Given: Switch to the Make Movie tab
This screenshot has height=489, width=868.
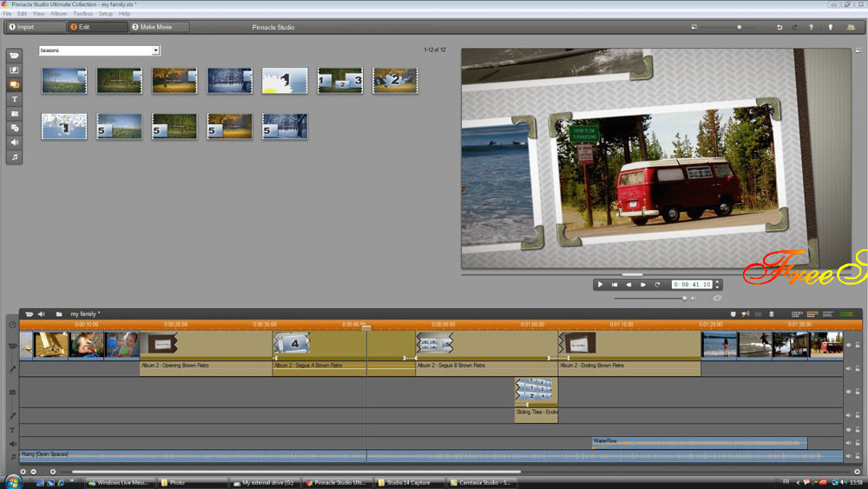Looking at the screenshot, I should (x=160, y=27).
